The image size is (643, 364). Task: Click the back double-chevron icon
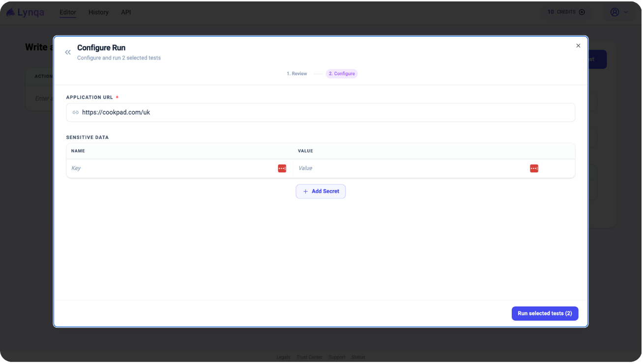point(68,52)
